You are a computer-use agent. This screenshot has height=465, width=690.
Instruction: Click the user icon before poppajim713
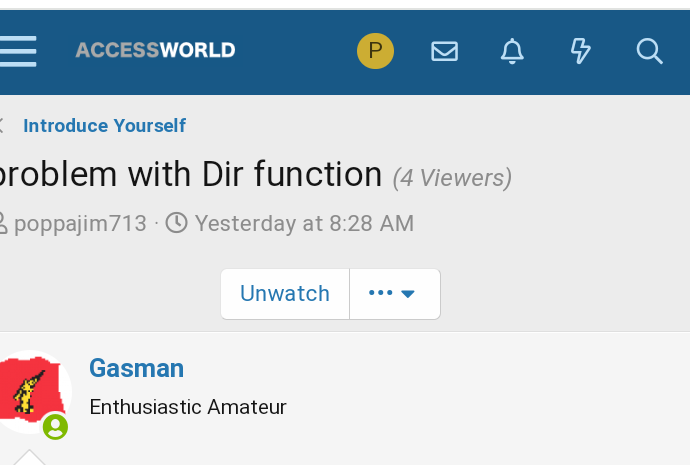3,223
